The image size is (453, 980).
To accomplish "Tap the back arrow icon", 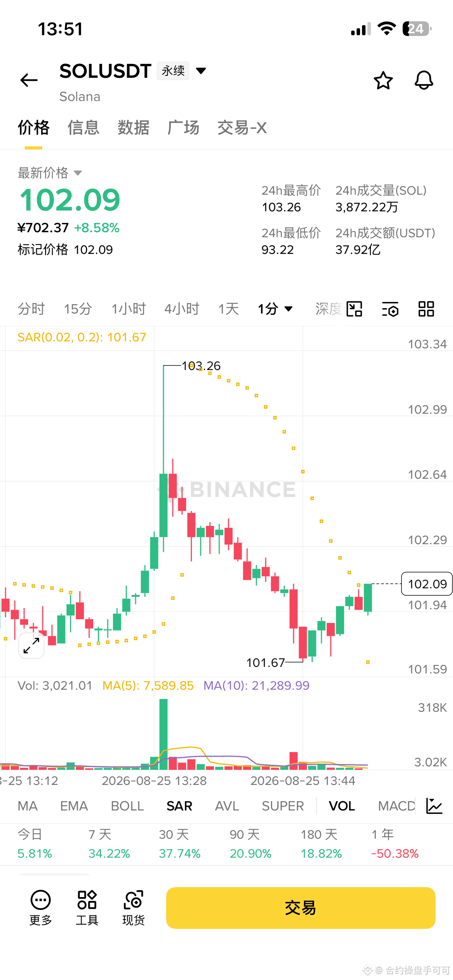I will pyautogui.click(x=29, y=80).
